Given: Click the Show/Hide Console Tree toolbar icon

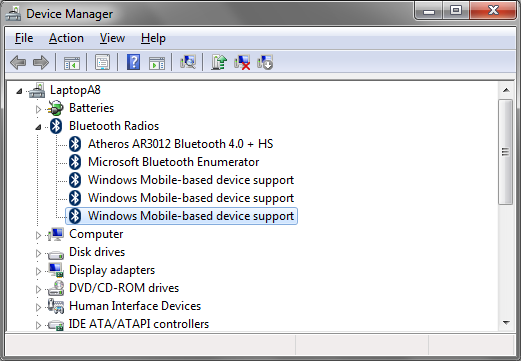Looking at the screenshot, I should (72, 62).
